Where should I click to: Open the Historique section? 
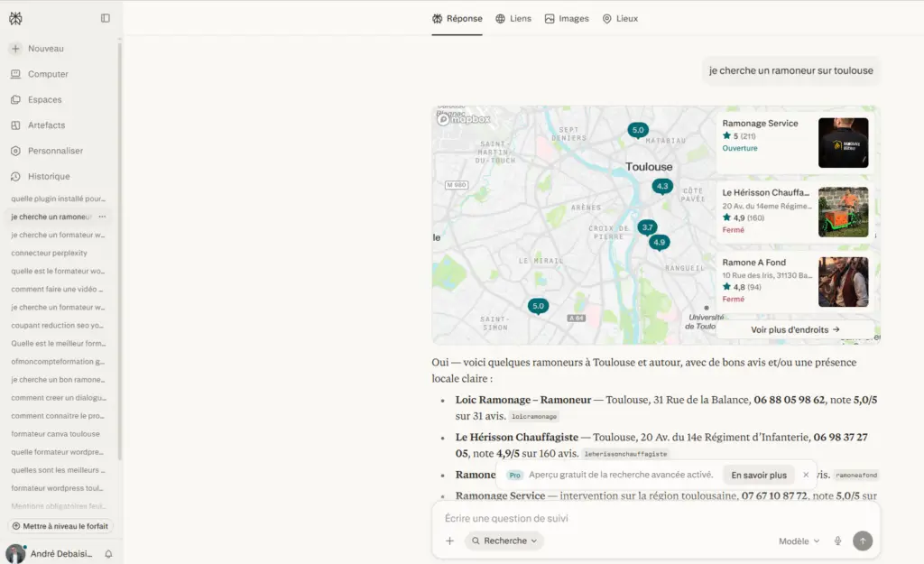(49, 176)
